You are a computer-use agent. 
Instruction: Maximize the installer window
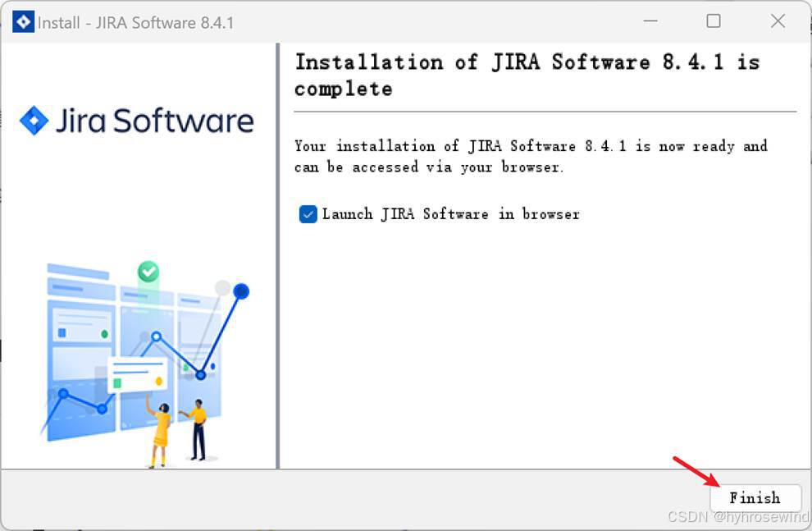click(714, 21)
